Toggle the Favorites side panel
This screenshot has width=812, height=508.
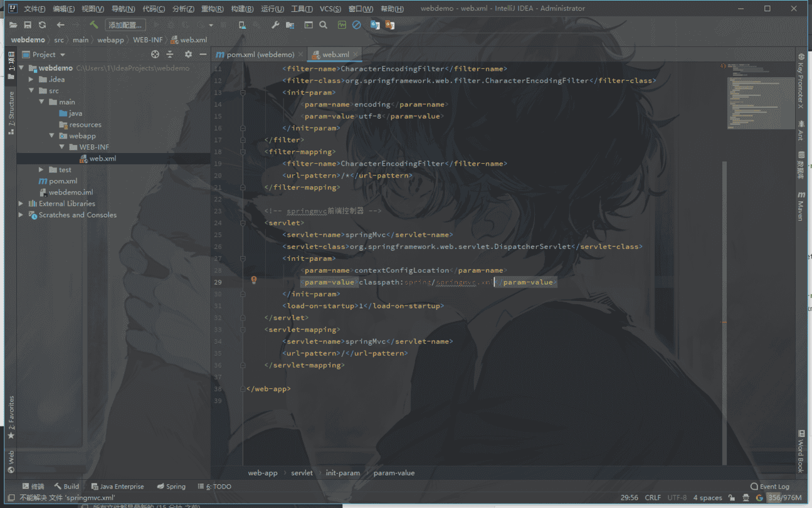tap(11, 417)
